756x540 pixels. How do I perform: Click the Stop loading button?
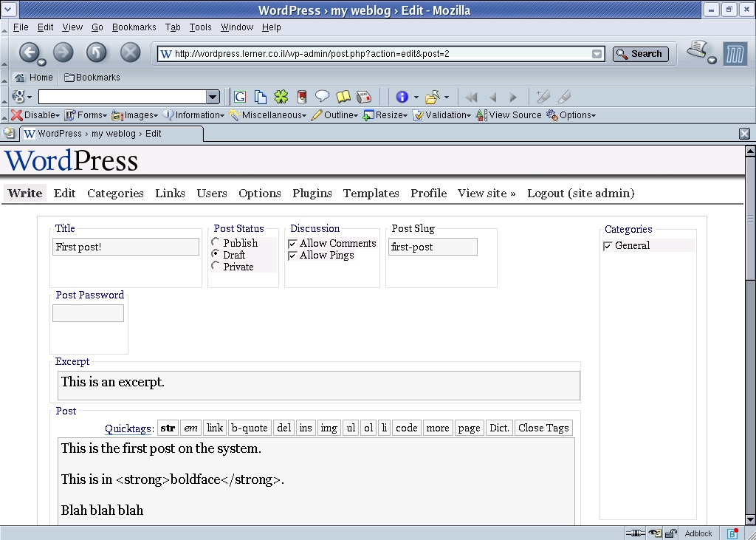[x=131, y=52]
